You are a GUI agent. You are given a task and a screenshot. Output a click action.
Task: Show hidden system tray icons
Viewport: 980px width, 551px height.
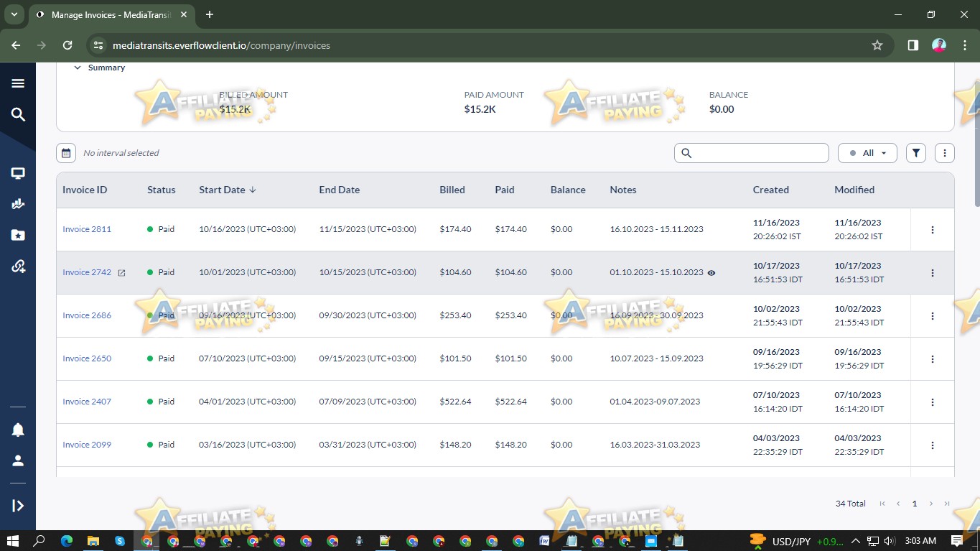[x=855, y=541]
